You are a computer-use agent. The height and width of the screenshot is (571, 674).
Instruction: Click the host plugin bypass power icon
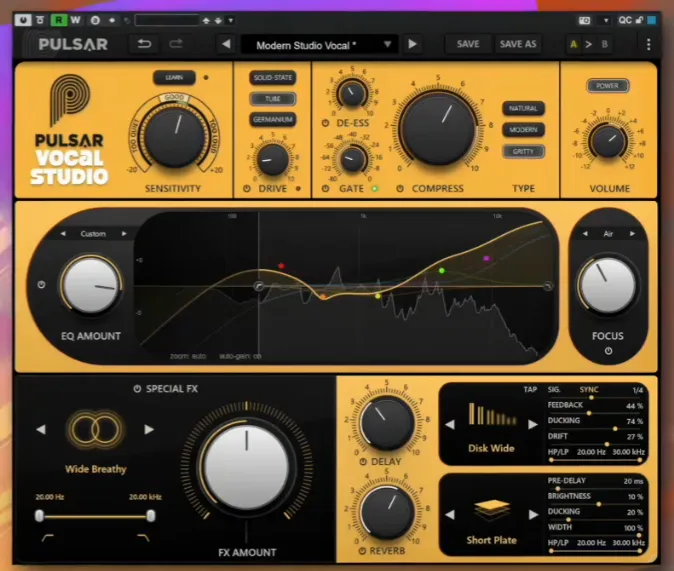pos(23,20)
